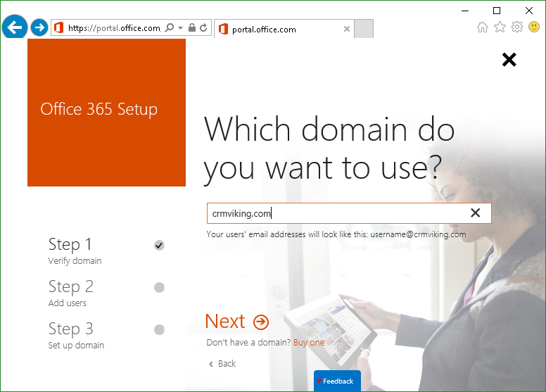
Task: Minimize the browser window
Action: pyautogui.click(x=465, y=11)
